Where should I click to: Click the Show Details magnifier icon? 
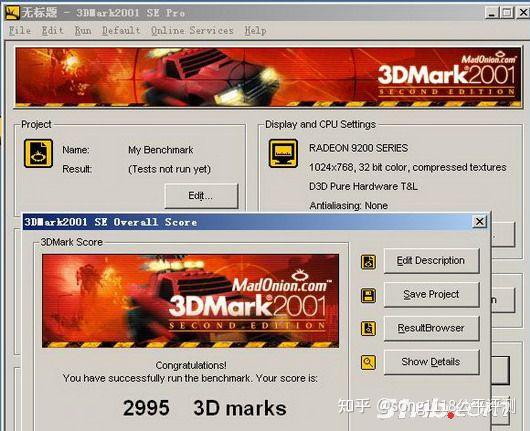coord(368,362)
